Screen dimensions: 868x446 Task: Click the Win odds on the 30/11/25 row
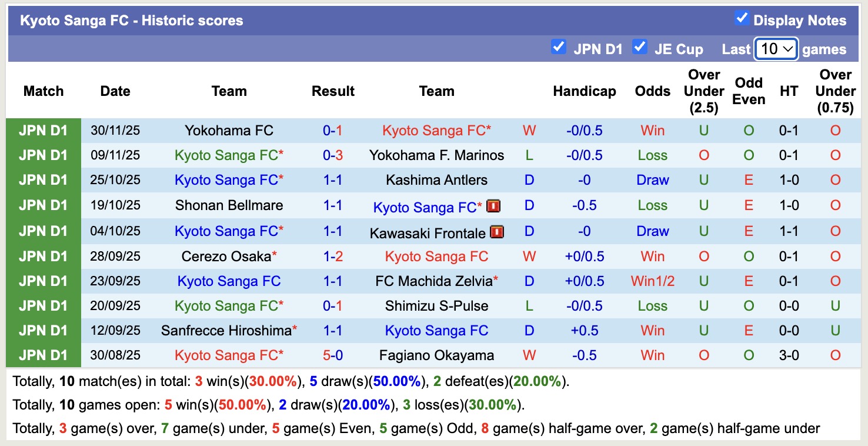pyautogui.click(x=652, y=131)
